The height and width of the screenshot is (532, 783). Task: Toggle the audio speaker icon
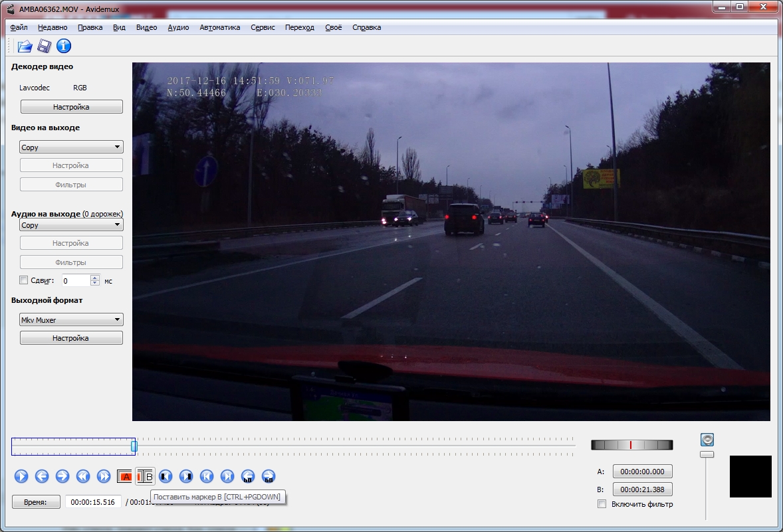(x=707, y=440)
